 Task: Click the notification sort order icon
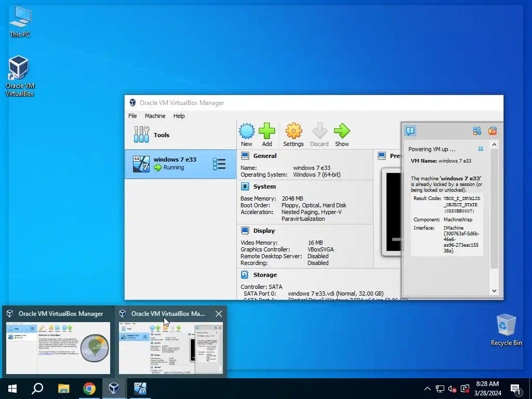point(477,130)
